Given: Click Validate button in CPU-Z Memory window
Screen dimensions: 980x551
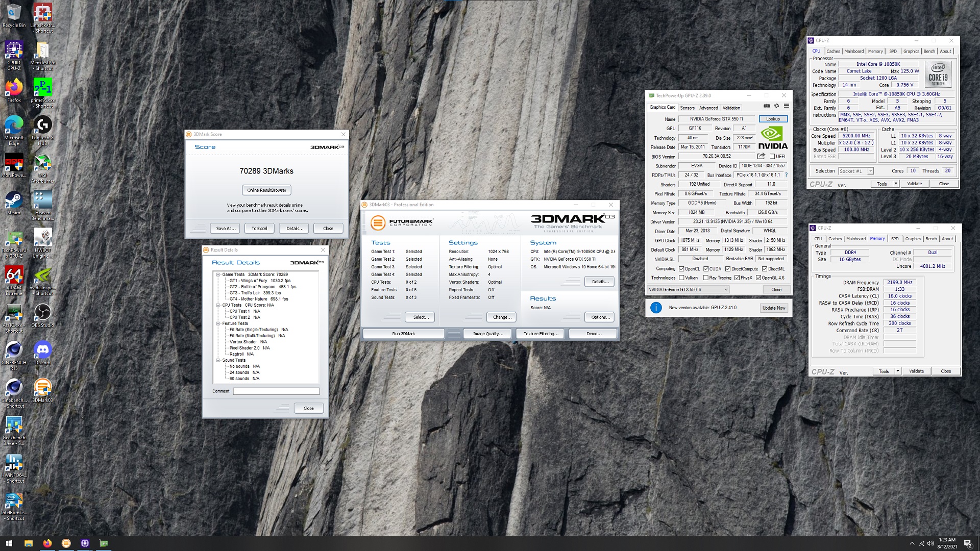Looking at the screenshot, I should point(916,371).
